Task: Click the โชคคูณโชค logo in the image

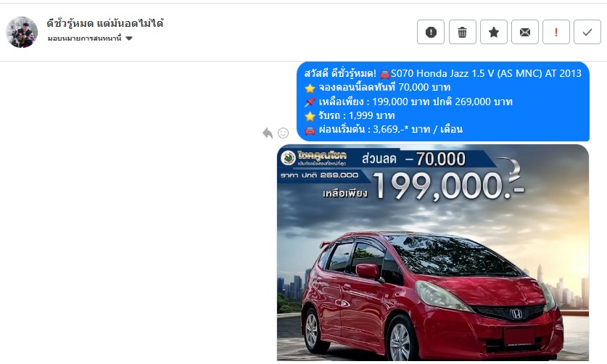Action: tap(314, 157)
